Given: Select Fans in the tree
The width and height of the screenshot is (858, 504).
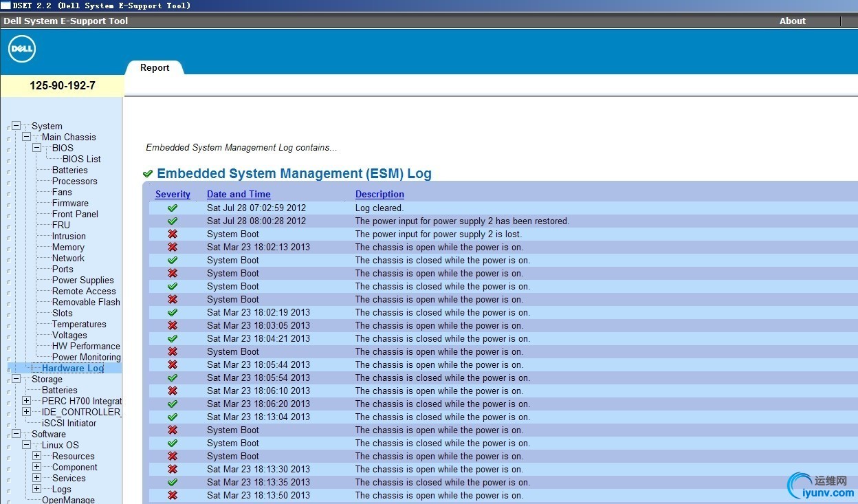Looking at the screenshot, I should pyautogui.click(x=62, y=192).
